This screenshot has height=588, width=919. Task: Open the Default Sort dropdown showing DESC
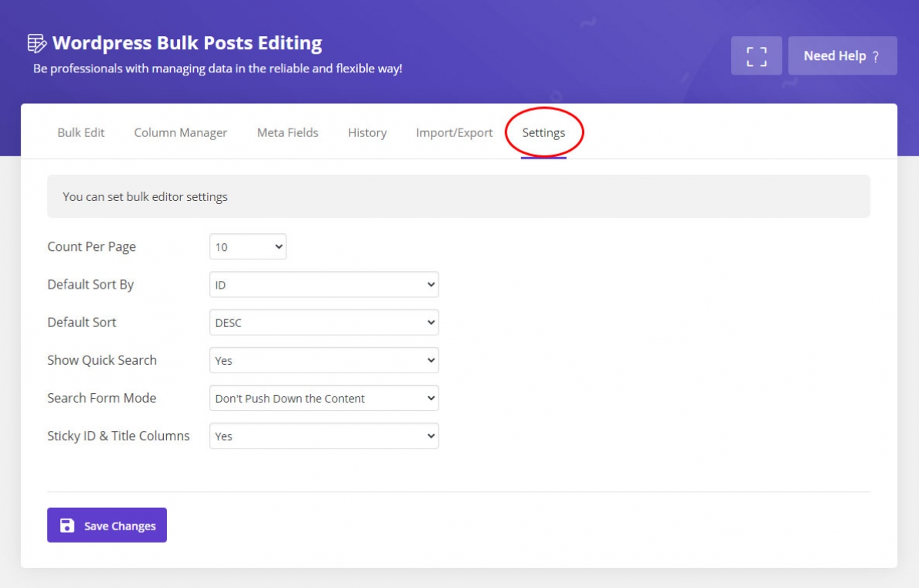pyautogui.click(x=323, y=322)
